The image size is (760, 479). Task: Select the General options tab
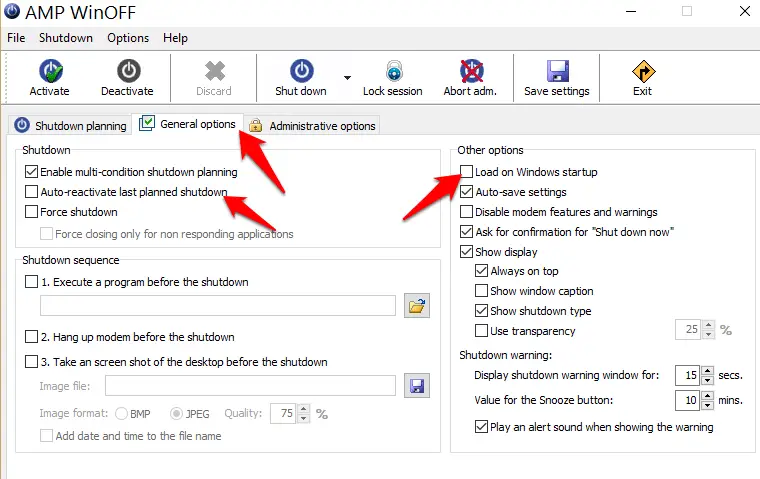click(187, 124)
